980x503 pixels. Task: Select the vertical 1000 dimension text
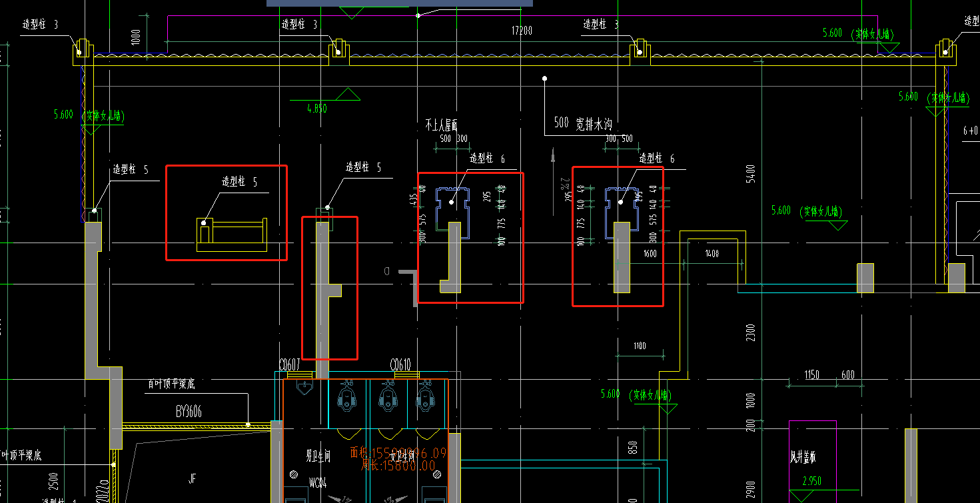(136, 37)
